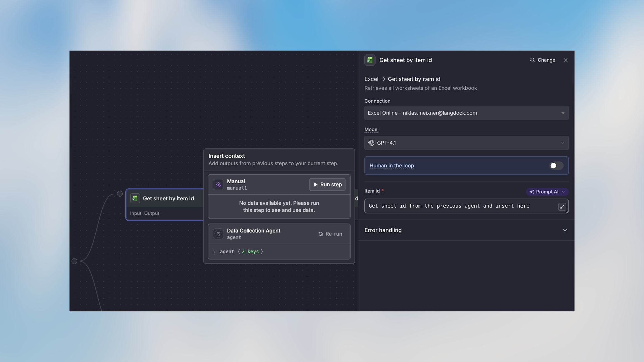Image resolution: width=644 pixels, height=362 pixels.
Task: Click the Excel icon on canvas node
Action: (135, 198)
